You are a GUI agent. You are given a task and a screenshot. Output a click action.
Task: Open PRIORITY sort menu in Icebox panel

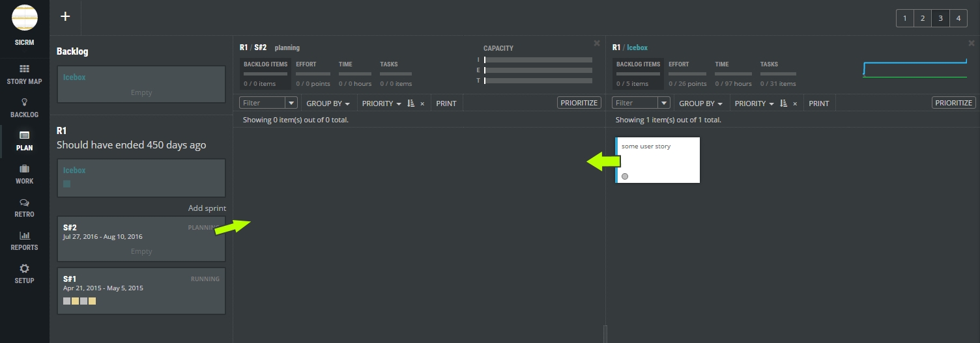click(x=755, y=103)
